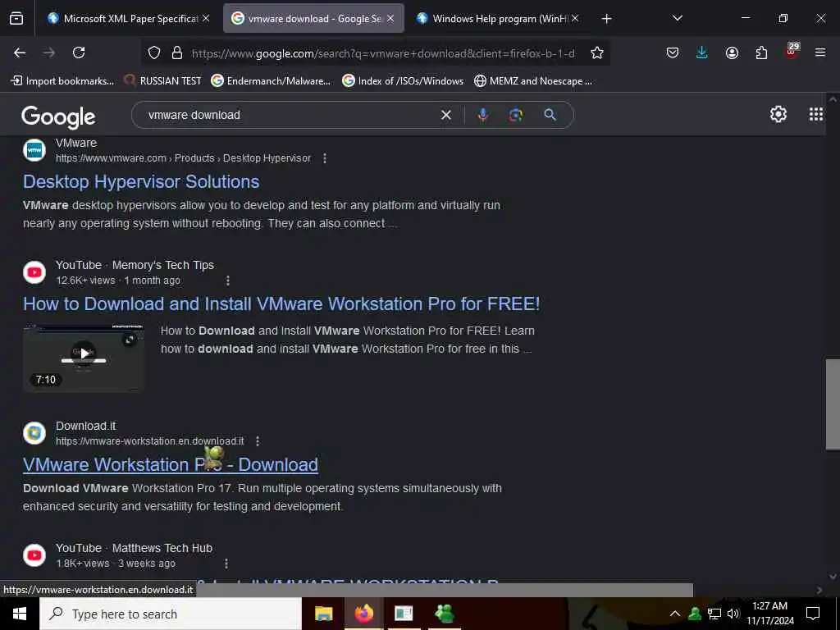Click Firefox taskbar icon
840x630 pixels.
(363, 614)
